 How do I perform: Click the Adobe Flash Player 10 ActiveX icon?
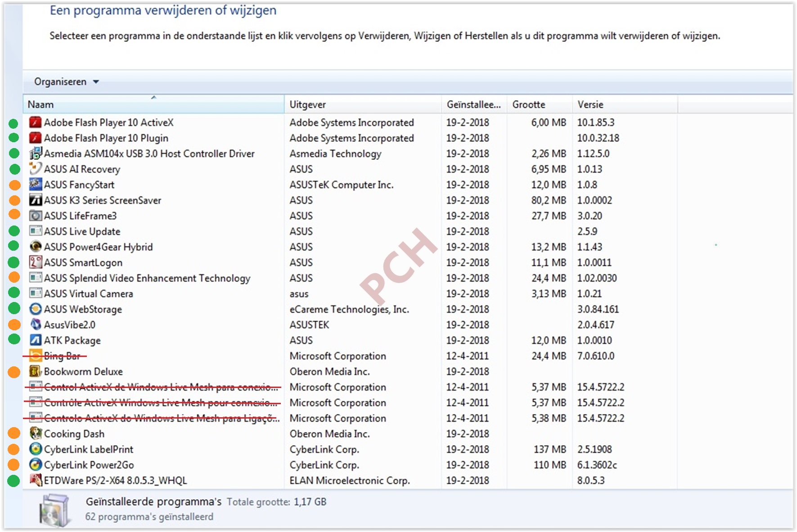[35, 122]
